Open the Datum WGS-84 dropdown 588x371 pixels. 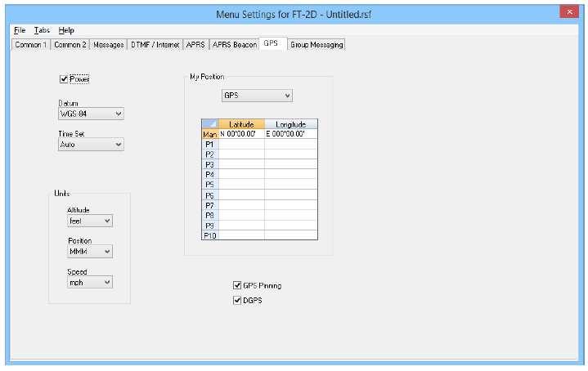click(91, 114)
